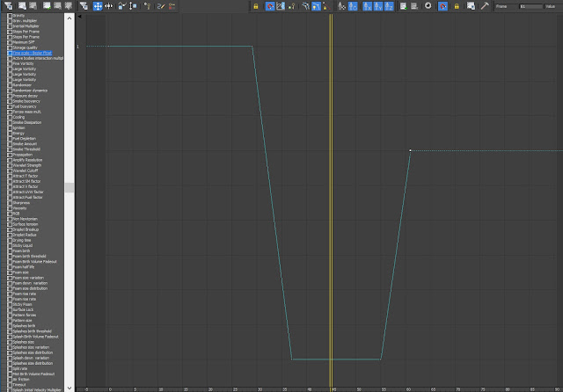This screenshot has height=392, width=563.
Task: Select the white keyframe point on the curve
Action: click(410, 150)
